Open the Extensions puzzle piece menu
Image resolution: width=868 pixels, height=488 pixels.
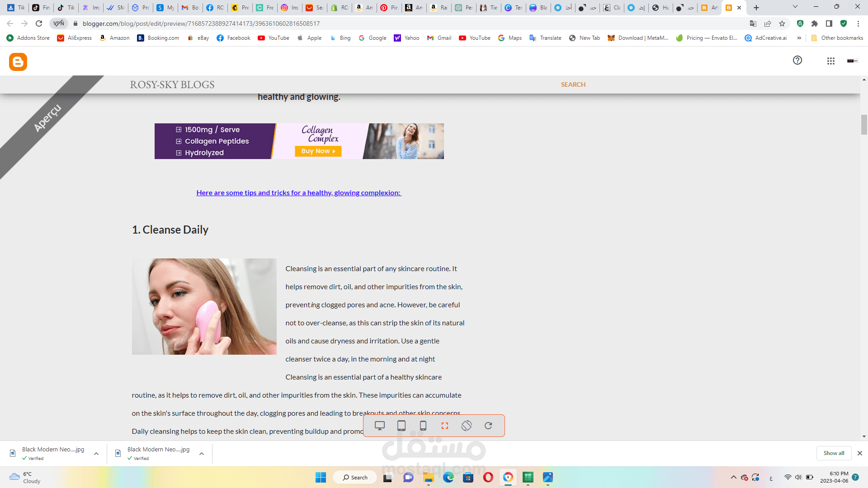coord(815,23)
